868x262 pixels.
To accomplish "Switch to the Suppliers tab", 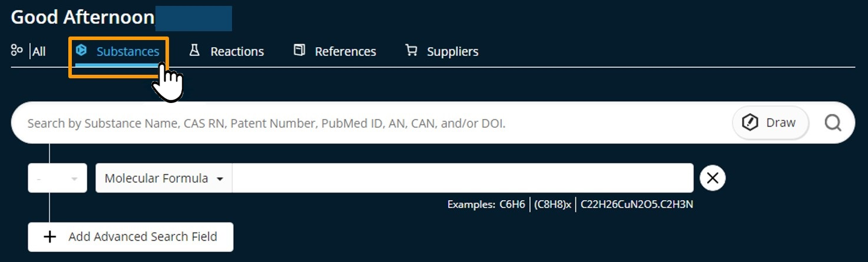I will pos(452,52).
